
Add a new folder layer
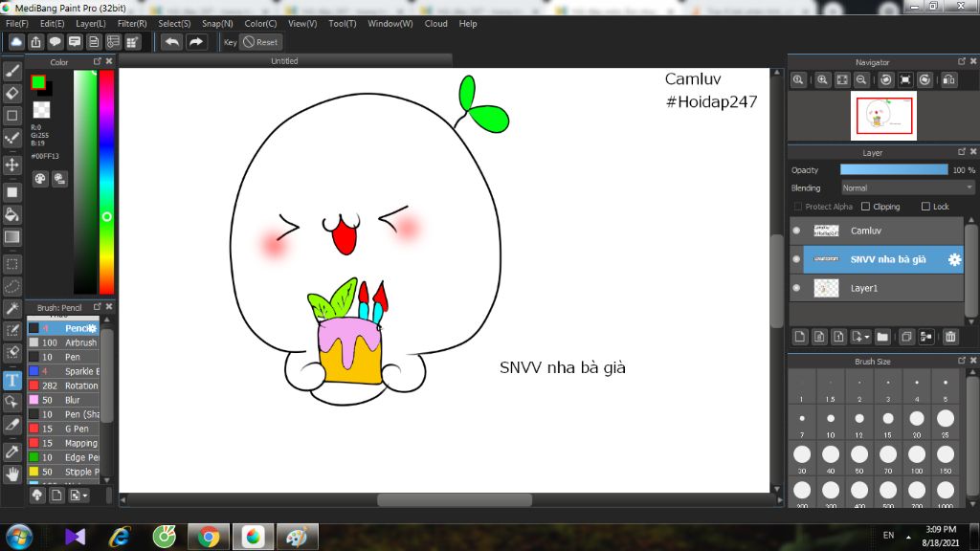(x=882, y=337)
